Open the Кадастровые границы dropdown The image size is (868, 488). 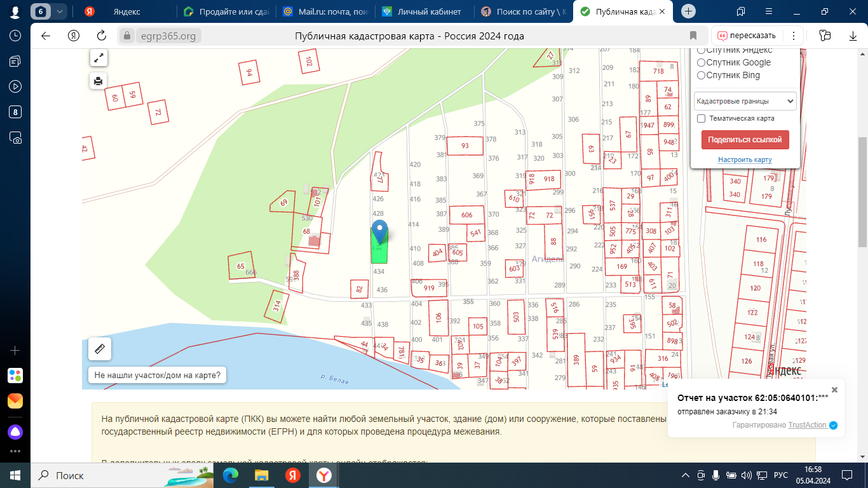tap(745, 101)
